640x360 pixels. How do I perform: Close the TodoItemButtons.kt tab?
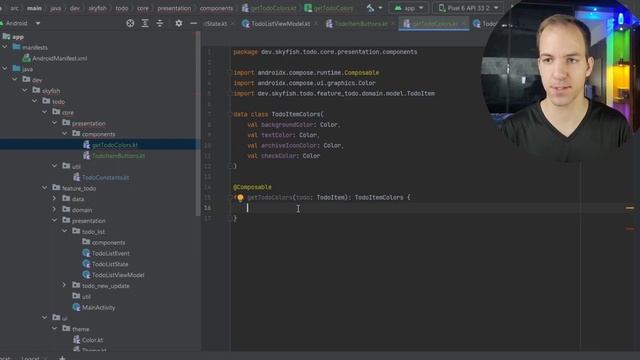(x=393, y=24)
